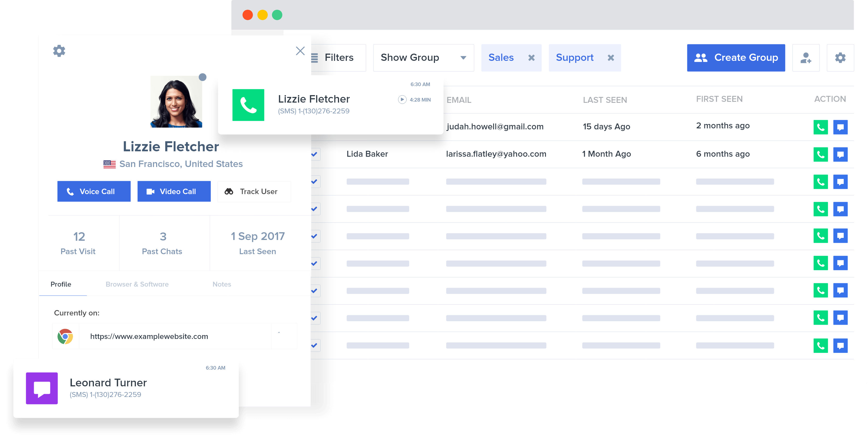Select the email larissa.flatley@yahoo.com
The width and height of the screenshot is (868, 441).
tap(496, 154)
